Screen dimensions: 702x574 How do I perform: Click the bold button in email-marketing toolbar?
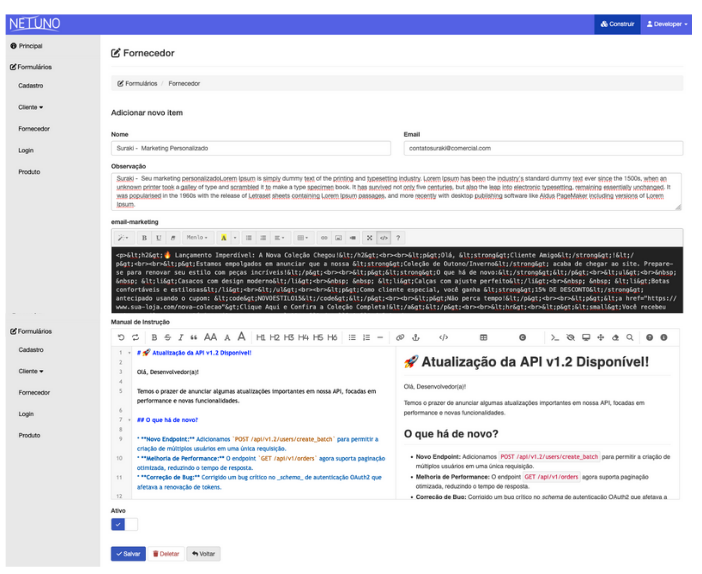[x=145, y=238]
